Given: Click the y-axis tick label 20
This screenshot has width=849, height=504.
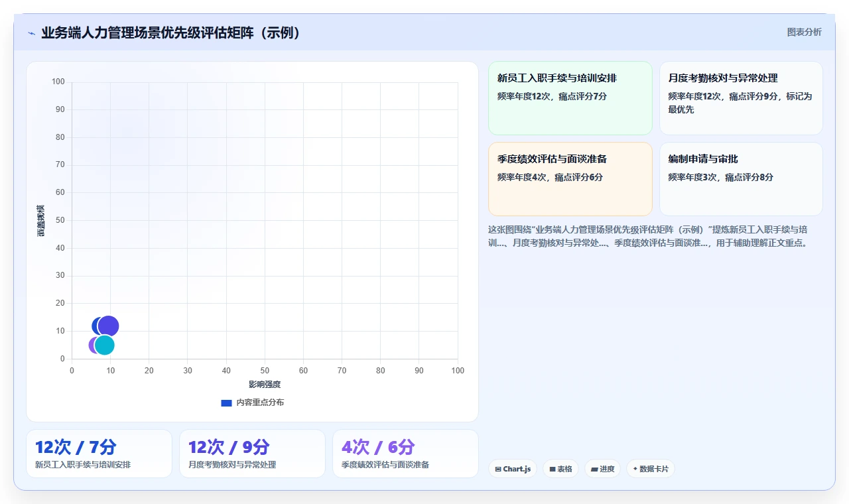Looking at the screenshot, I should pos(60,303).
